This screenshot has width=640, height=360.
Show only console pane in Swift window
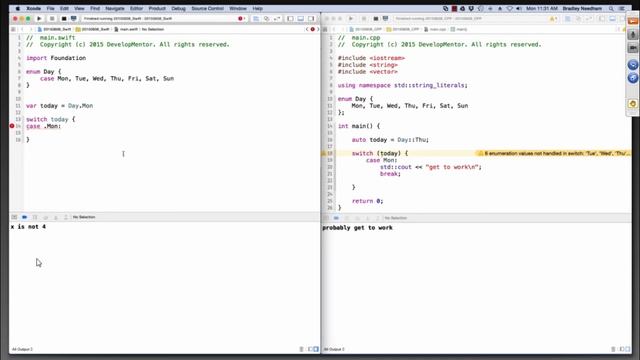316,349
